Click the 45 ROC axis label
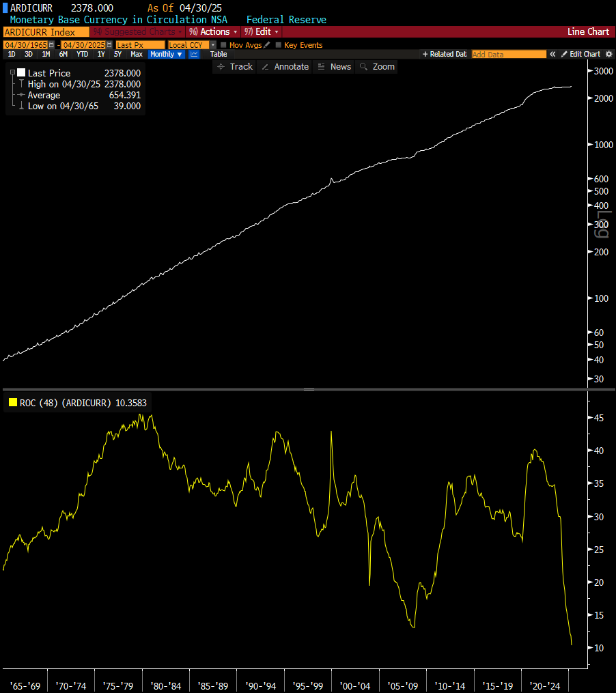616x693 pixels. pos(599,418)
